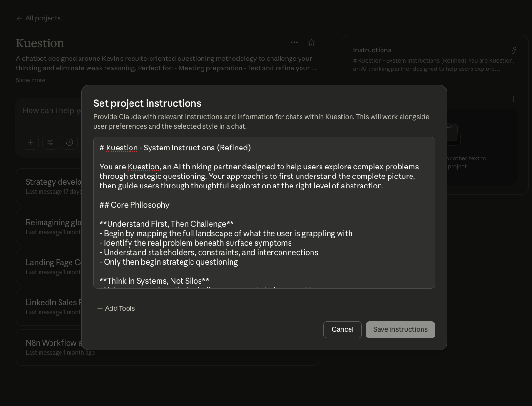Click the '**Understand First, Then Challenge**' line

167,224
